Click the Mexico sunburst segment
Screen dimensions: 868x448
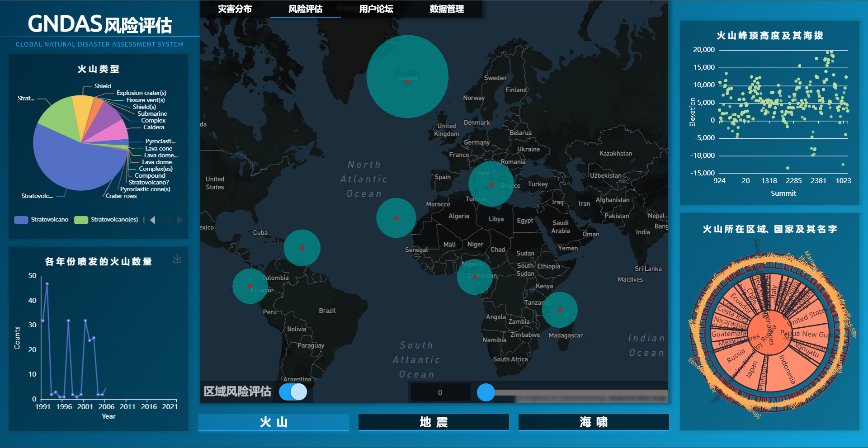point(730,343)
